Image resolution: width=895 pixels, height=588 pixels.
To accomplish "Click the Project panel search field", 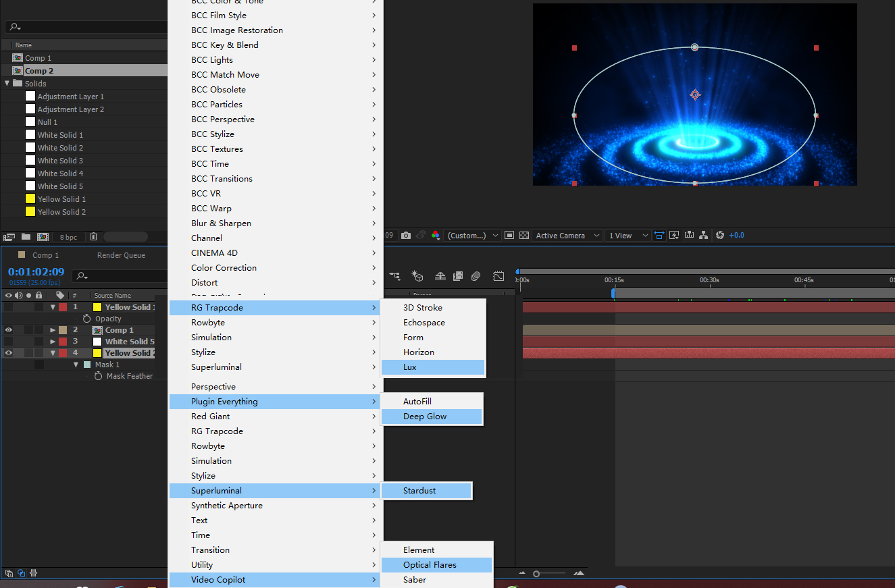I will [86, 27].
